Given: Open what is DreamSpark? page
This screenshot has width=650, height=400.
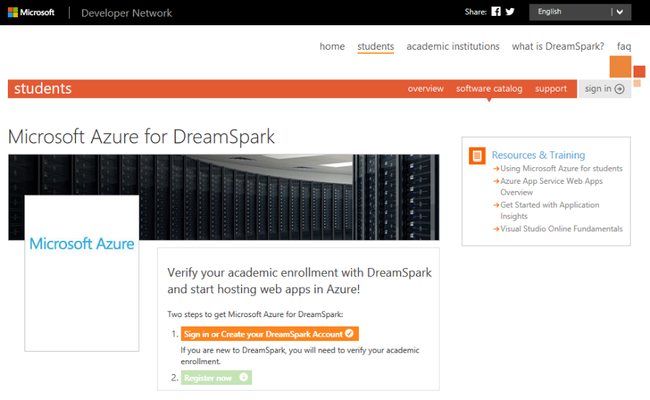Looking at the screenshot, I should [558, 46].
